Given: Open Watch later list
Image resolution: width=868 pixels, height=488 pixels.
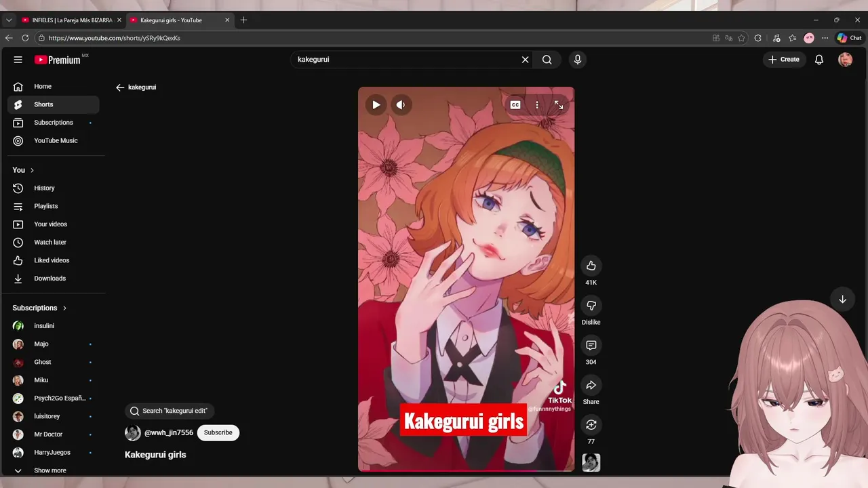Looking at the screenshot, I should pyautogui.click(x=53, y=242).
